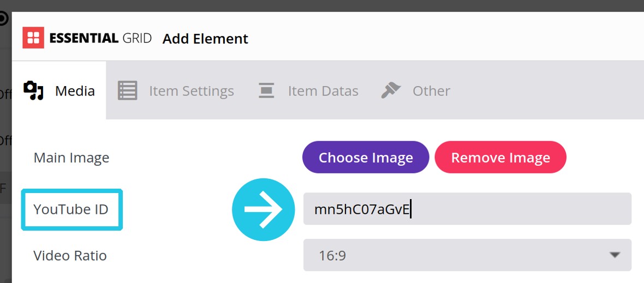Click the red Essential Grid logo icon
The image size is (644, 283).
(33, 38)
